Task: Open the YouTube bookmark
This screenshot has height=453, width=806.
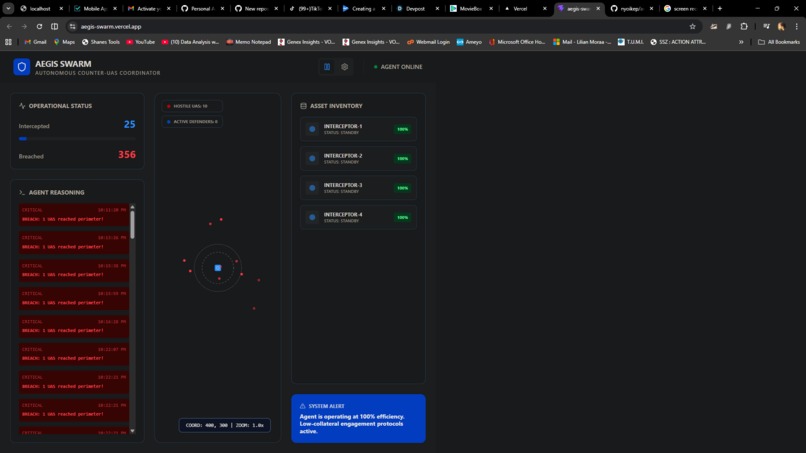Action: pos(140,42)
